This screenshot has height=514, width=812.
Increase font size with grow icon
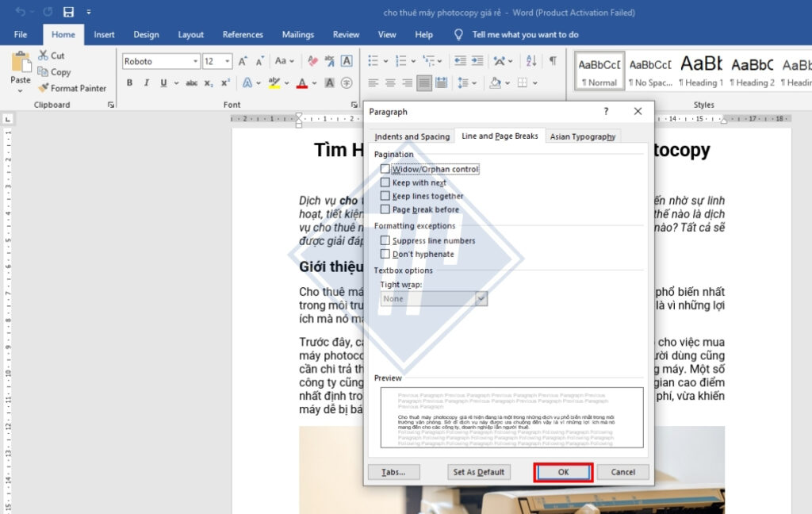tap(243, 61)
